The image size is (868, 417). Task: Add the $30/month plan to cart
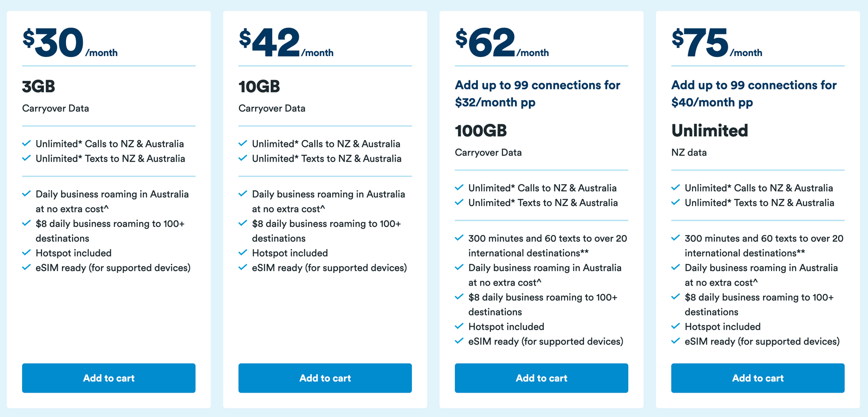108,378
